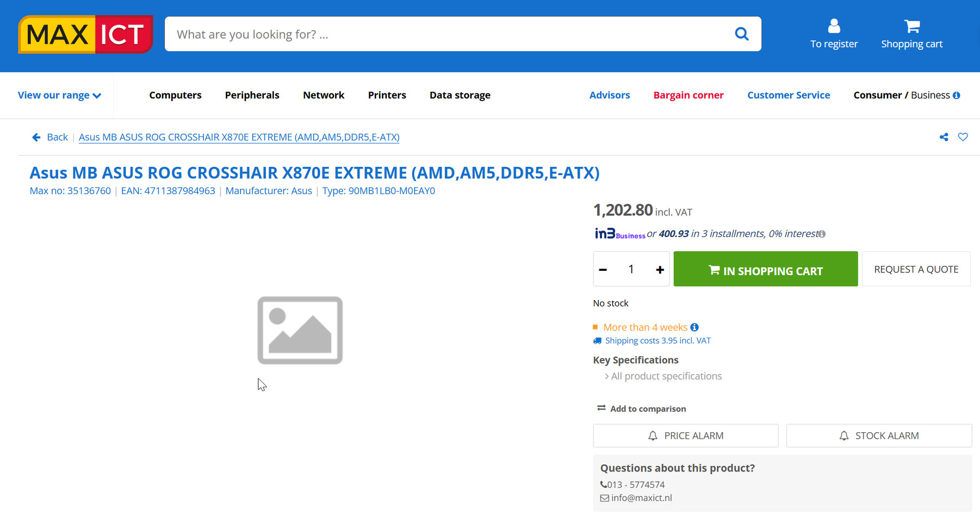Click the product title heading
This screenshot has width=980, height=522.
point(314,173)
